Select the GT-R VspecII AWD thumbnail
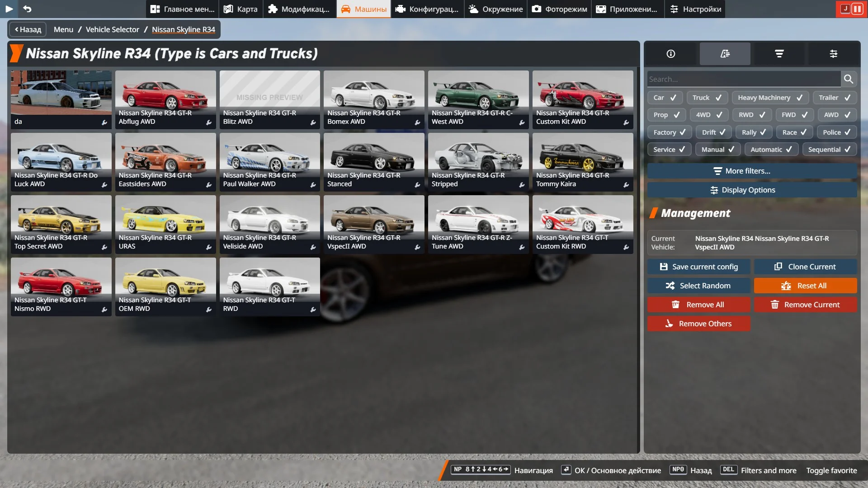This screenshot has height=488, width=868. [374, 225]
